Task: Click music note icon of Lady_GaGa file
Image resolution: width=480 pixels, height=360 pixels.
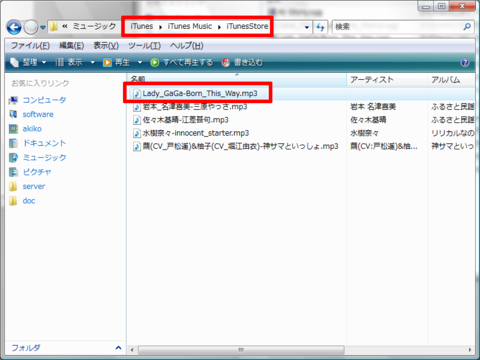Action: coord(137,93)
